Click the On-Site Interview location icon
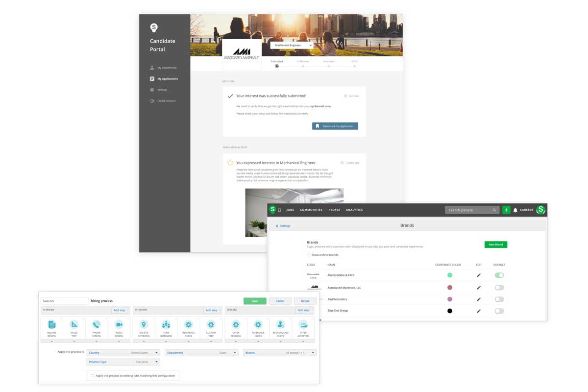 click(144, 324)
